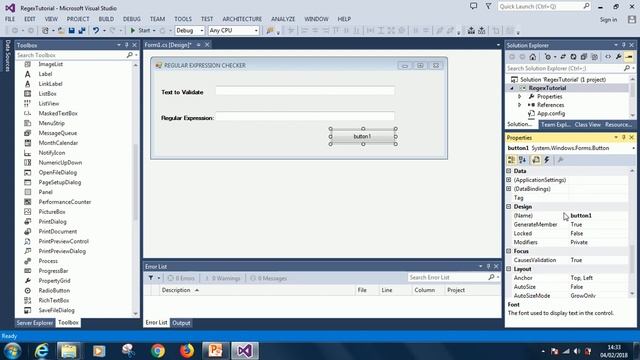Click Sign in link

(x=608, y=20)
